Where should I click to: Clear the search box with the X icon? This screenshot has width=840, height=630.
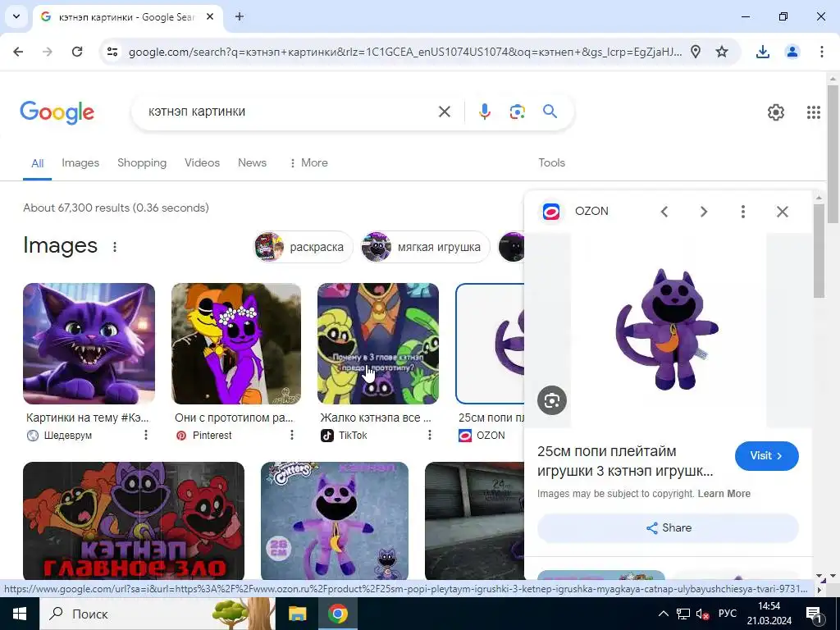(x=444, y=112)
